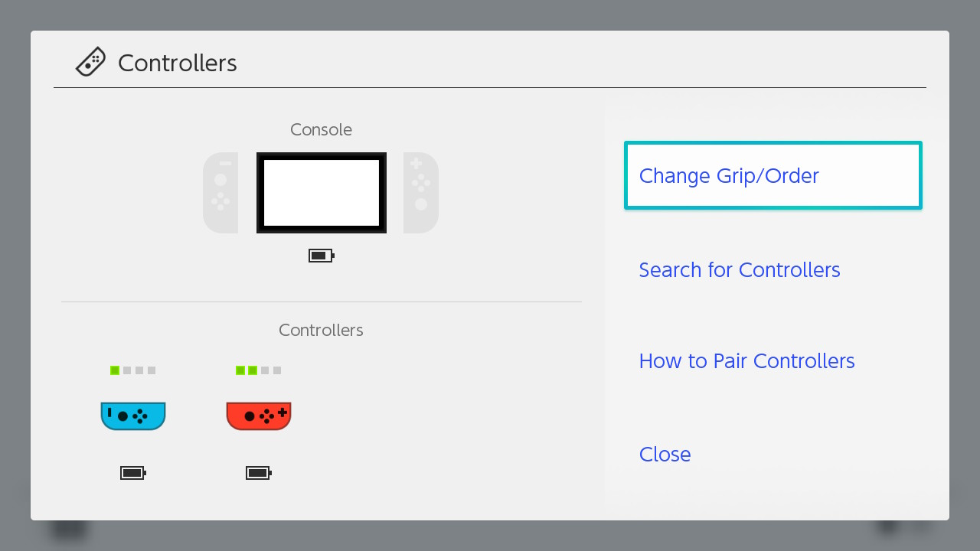The image size is (980, 551).
Task: Select the blue left Joy-Con icon
Action: pyautogui.click(x=133, y=416)
